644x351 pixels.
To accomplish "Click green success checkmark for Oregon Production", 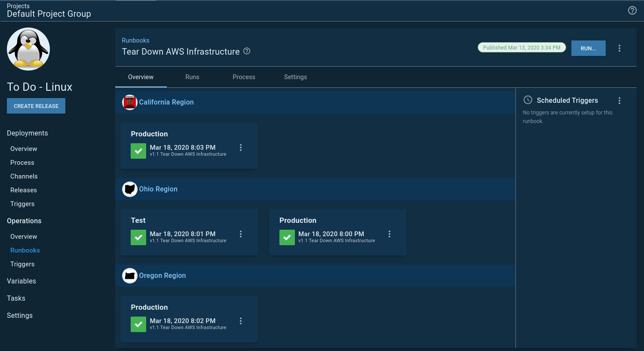I will [x=138, y=324].
